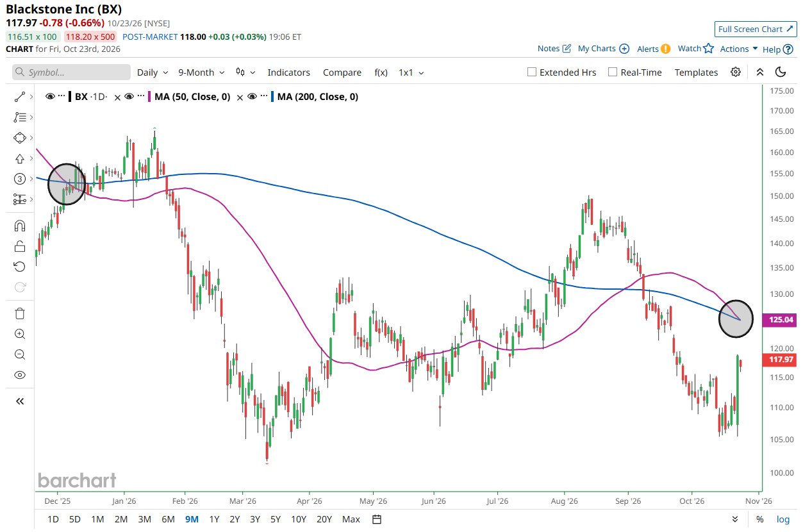The image size is (803, 532).
Task: Remove the BX plot with its X
Action: [117, 97]
